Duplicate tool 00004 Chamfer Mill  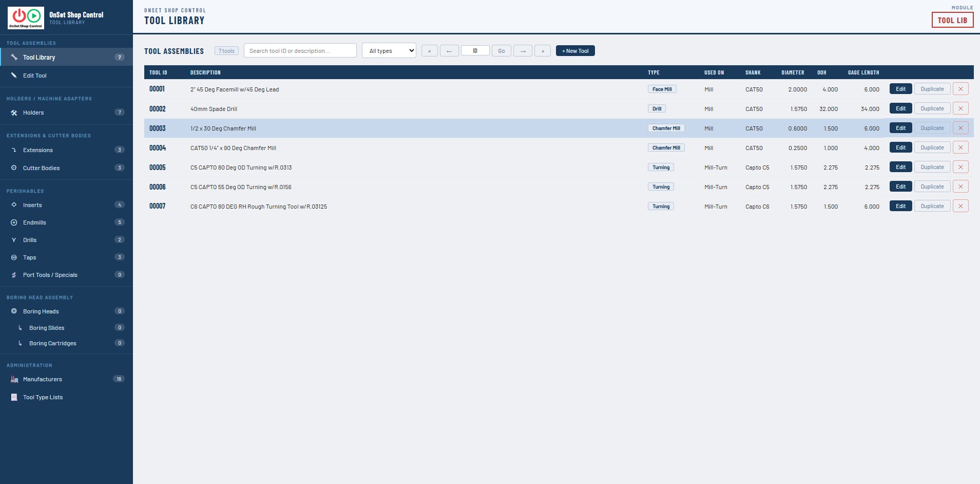pos(932,147)
